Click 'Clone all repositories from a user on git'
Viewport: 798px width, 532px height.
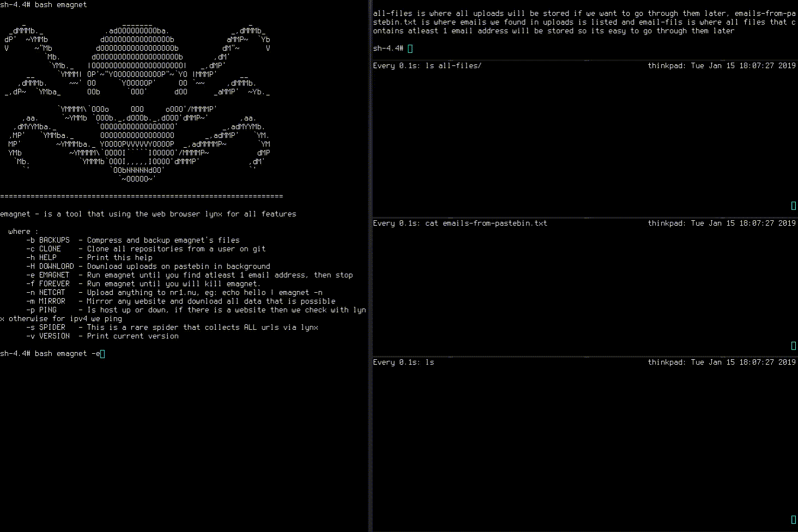177,249
